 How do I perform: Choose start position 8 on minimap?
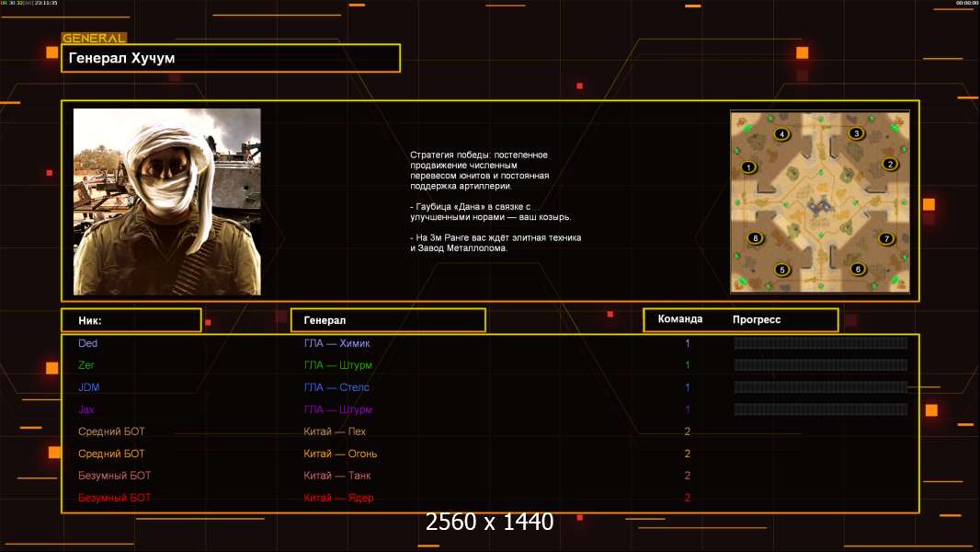755,238
